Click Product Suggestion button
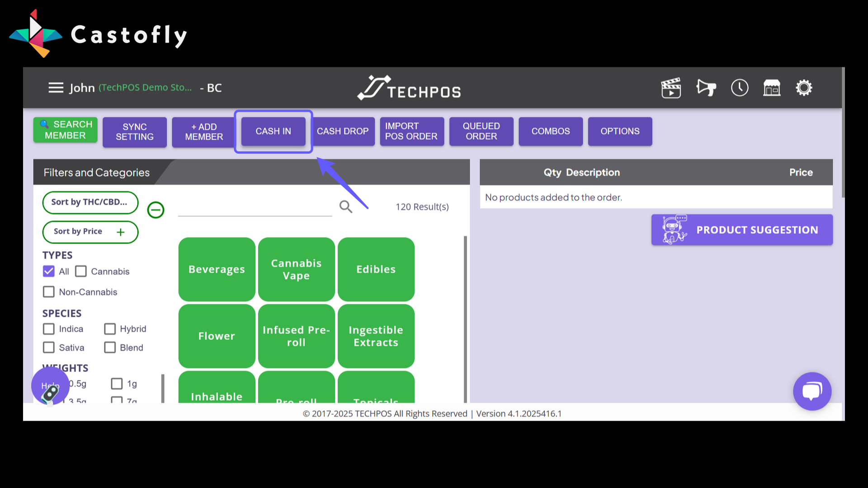868x488 pixels. tap(742, 230)
